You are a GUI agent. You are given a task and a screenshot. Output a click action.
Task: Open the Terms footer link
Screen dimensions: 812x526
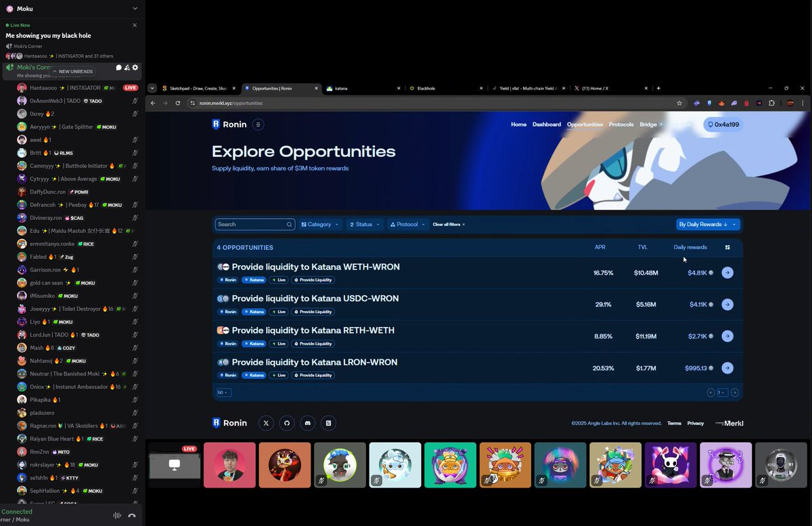(x=674, y=423)
